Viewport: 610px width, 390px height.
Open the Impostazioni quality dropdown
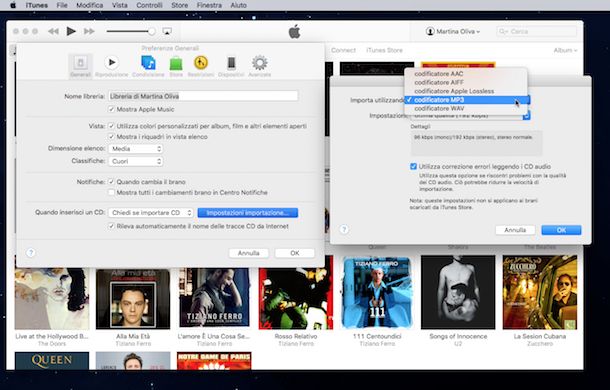pos(470,116)
